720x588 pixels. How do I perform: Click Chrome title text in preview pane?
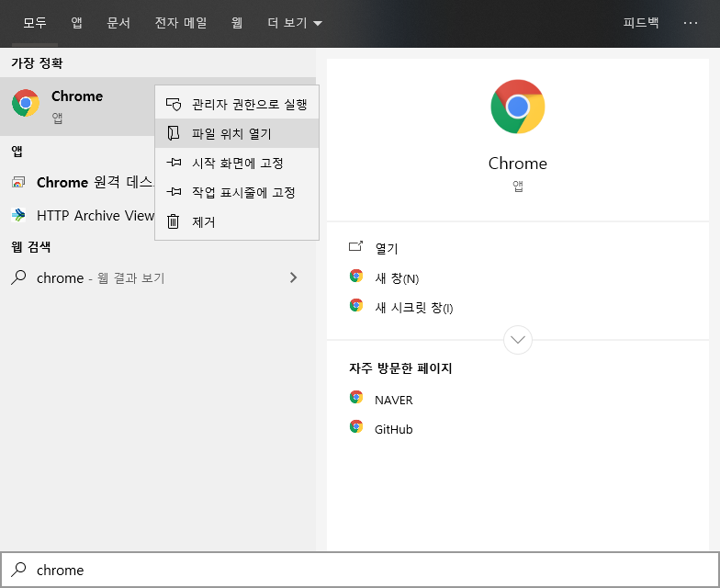(518, 164)
